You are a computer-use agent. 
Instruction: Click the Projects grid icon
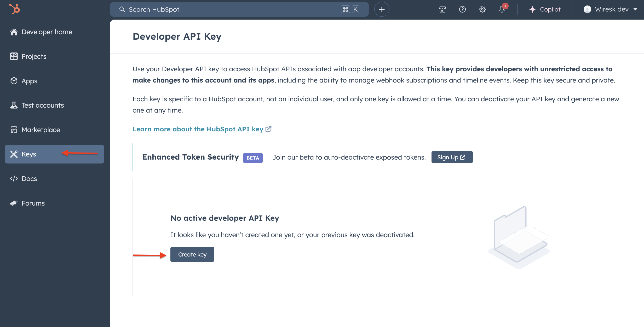pyautogui.click(x=14, y=56)
